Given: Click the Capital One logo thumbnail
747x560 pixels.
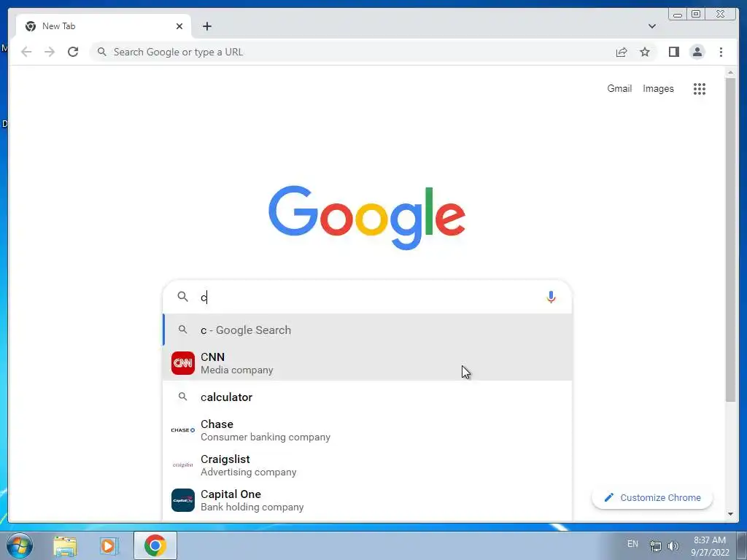Looking at the screenshot, I should (183, 500).
